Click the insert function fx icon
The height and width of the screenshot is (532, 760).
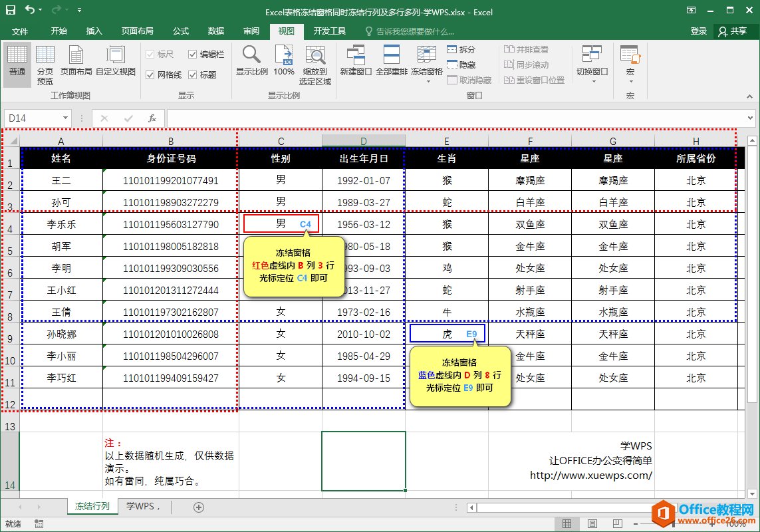[x=152, y=118]
